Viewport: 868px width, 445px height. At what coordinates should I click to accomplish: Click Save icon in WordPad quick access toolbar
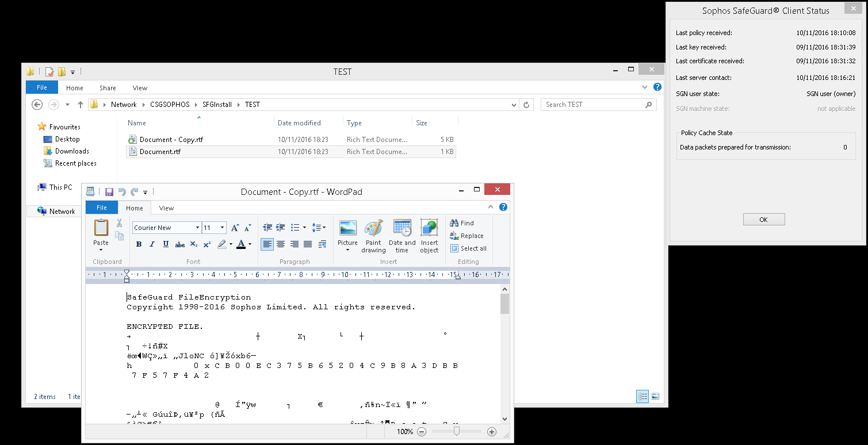point(109,191)
